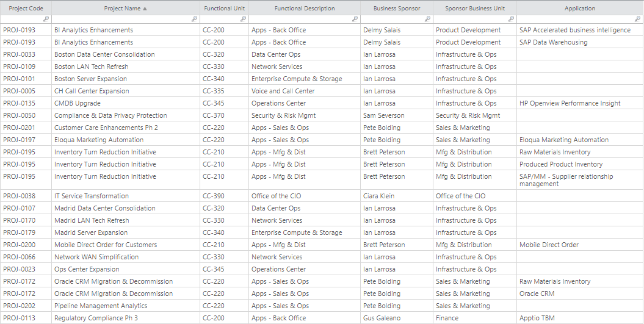Click the Project Name sort arrow

click(145, 9)
